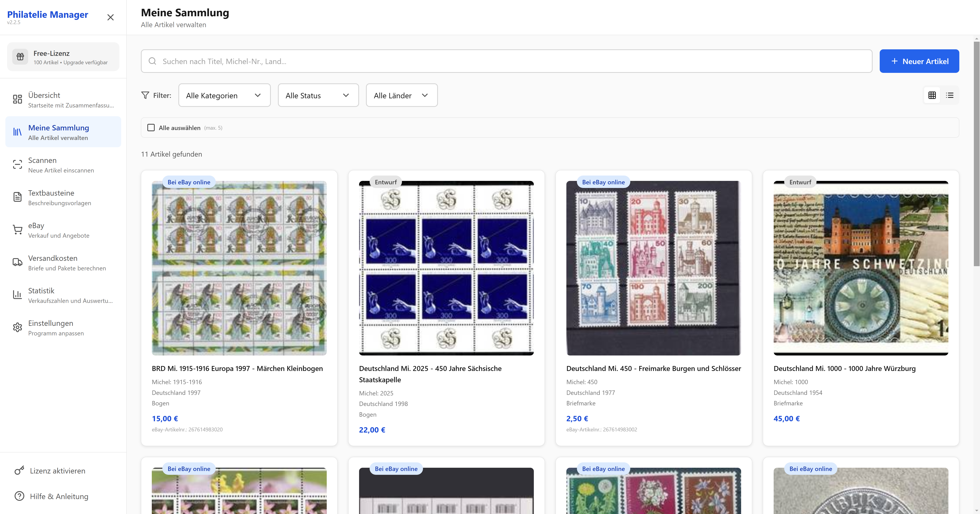Image resolution: width=980 pixels, height=514 pixels.
Task: Click Michel: 1915-1916 text
Action: [177, 382]
